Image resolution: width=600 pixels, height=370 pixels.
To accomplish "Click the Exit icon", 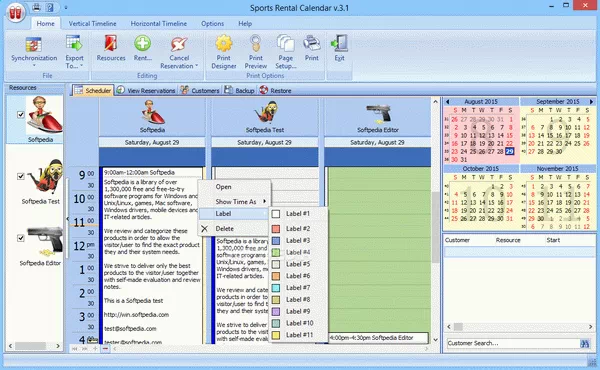I will (x=339, y=43).
